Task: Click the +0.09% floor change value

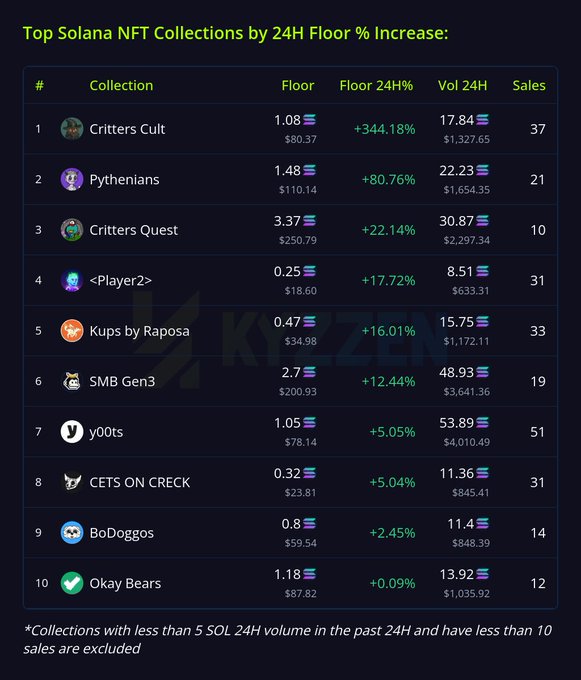Action: (x=392, y=583)
